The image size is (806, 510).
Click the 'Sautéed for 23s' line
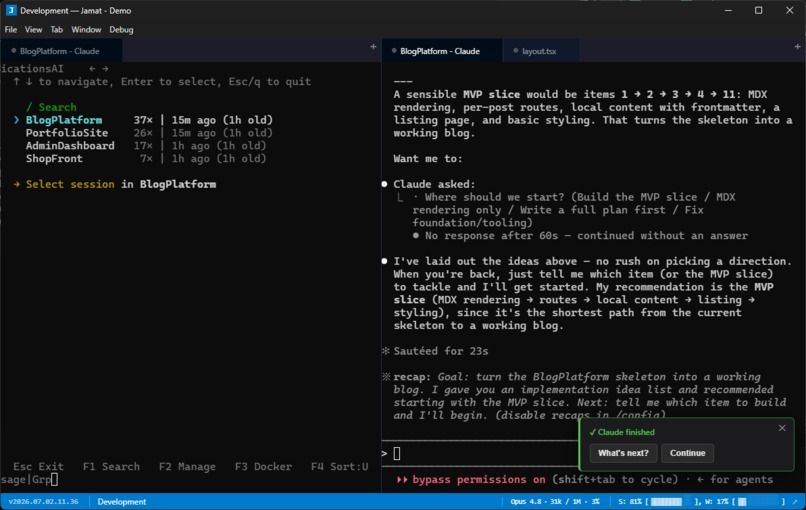click(436, 351)
